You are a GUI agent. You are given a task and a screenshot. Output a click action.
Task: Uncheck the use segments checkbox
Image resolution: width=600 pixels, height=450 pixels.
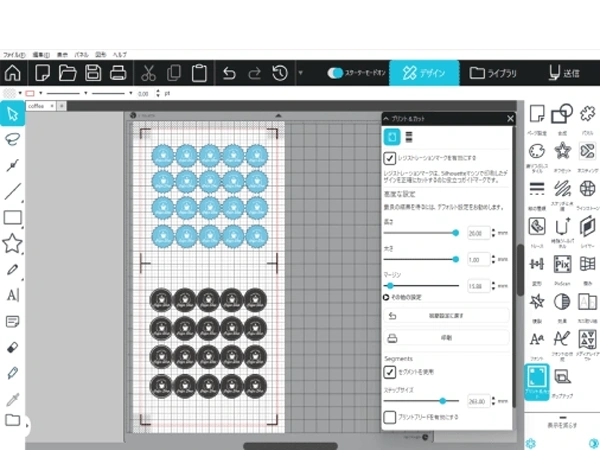(x=390, y=372)
